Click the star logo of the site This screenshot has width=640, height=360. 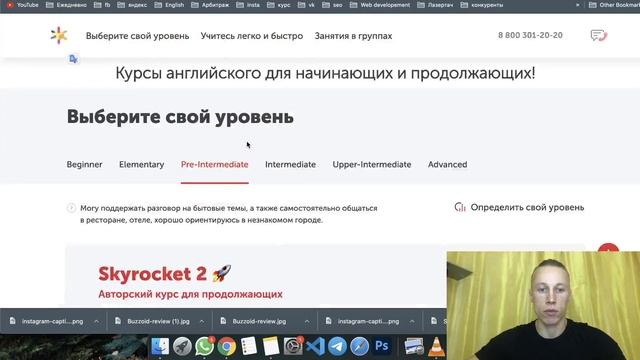(x=59, y=36)
